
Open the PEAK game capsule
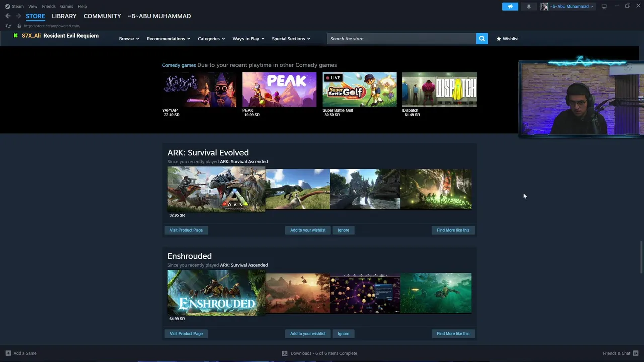pyautogui.click(x=279, y=89)
